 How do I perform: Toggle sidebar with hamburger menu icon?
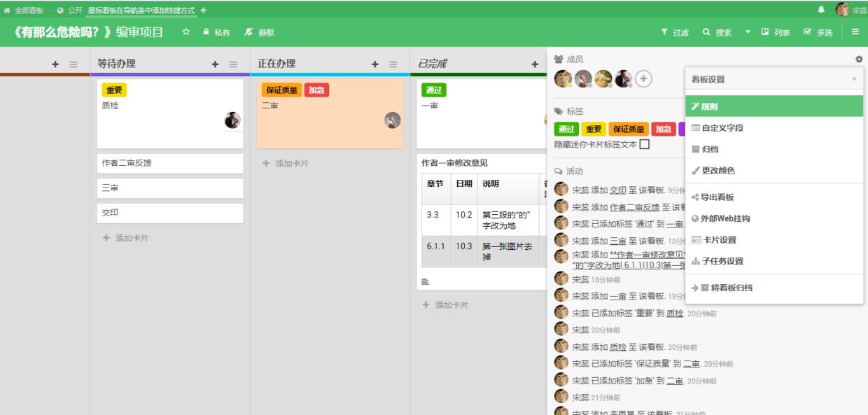pos(855,32)
